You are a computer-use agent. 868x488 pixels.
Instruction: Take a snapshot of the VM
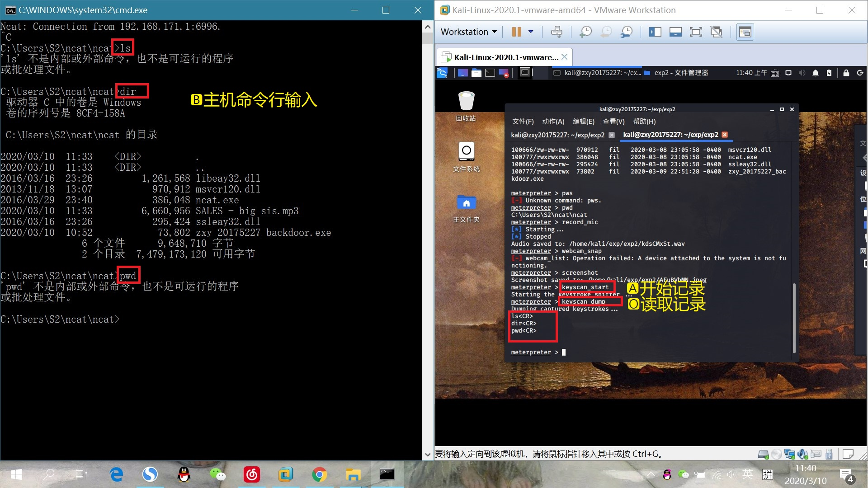(x=585, y=32)
